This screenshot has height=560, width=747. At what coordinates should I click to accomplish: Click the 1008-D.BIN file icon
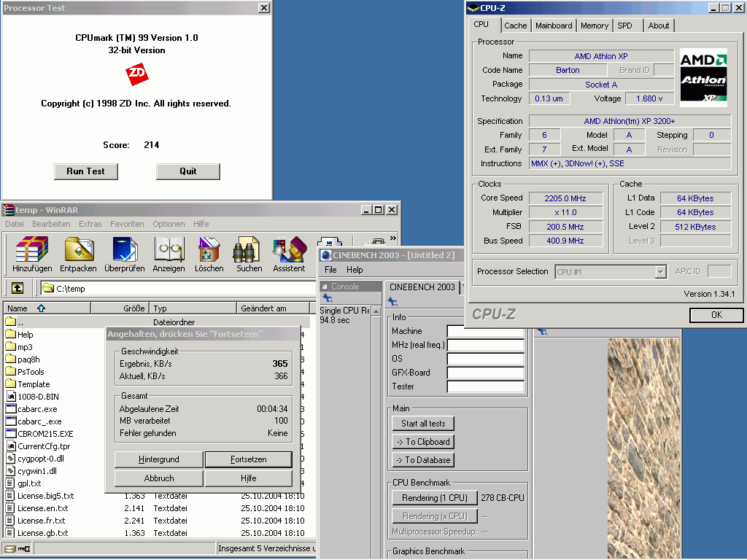pos(10,396)
